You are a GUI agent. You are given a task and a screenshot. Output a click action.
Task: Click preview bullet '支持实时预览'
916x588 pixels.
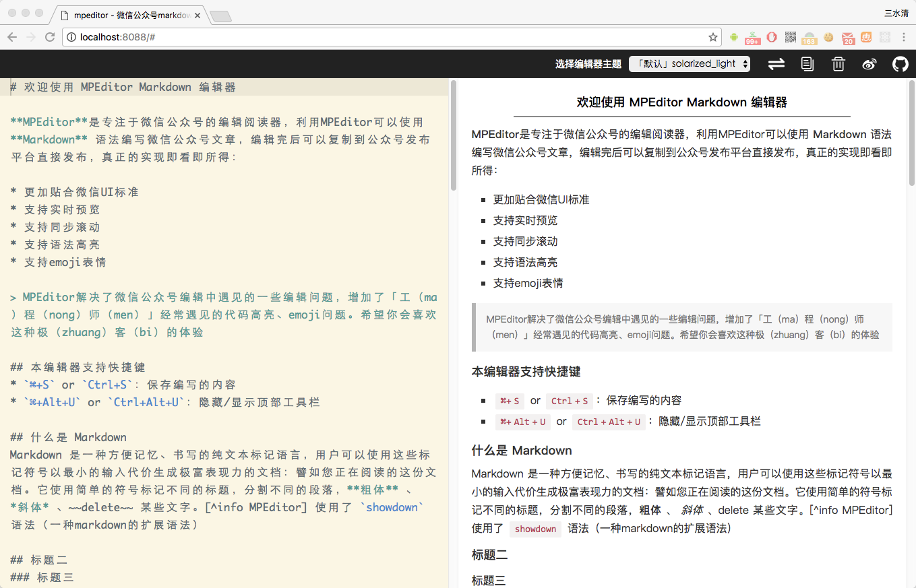(526, 220)
